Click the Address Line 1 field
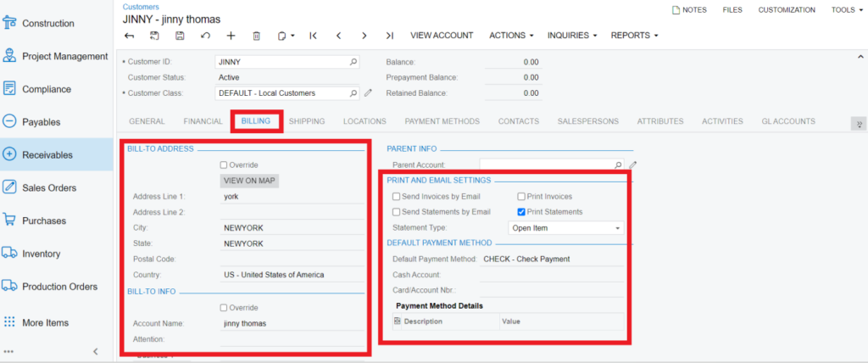The height and width of the screenshot is (363, 868). point(288,196)
